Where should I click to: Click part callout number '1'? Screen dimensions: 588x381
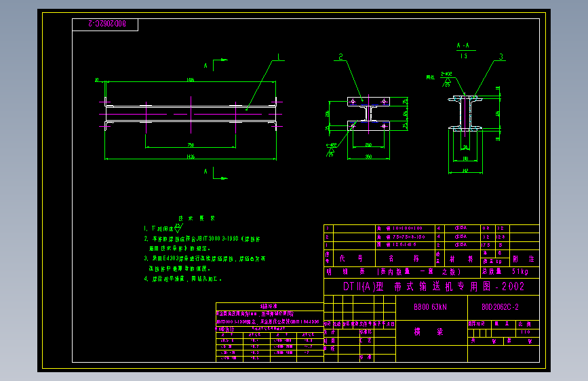click(x=278, y=57)
